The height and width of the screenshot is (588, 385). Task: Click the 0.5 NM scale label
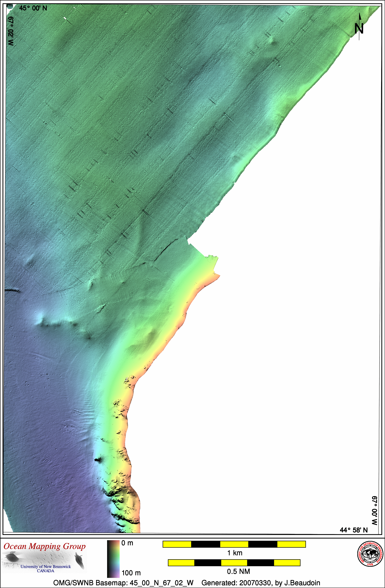238,571
